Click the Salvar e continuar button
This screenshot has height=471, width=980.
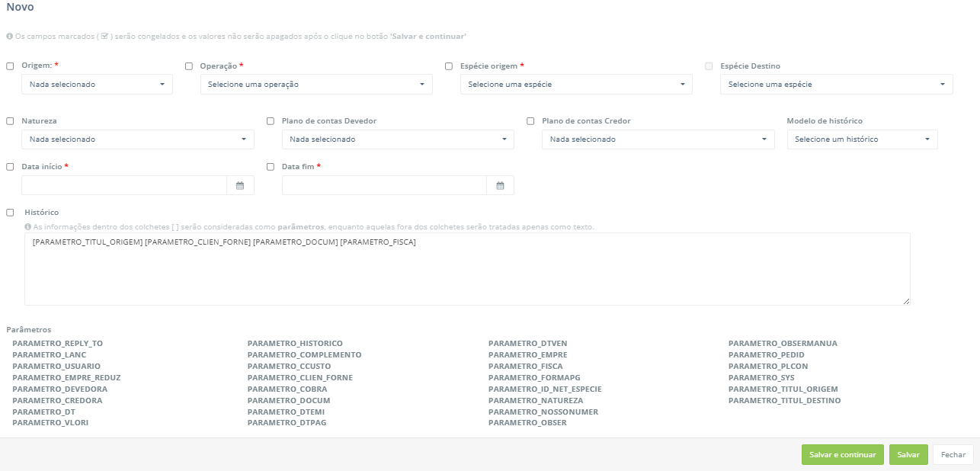coord(842,455)
